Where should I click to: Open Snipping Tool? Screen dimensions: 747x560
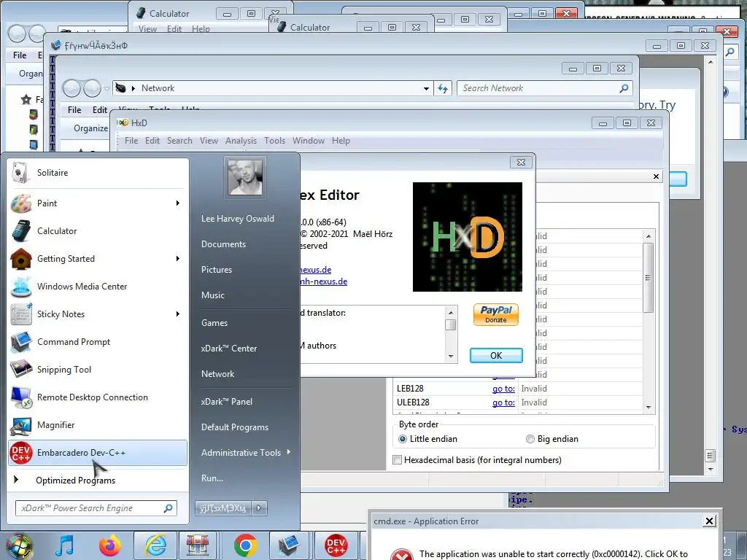click(98, 370)
